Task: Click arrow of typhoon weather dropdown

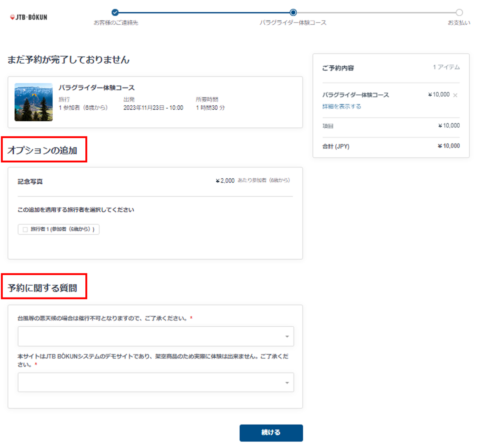Action: (x=287, y=336)
